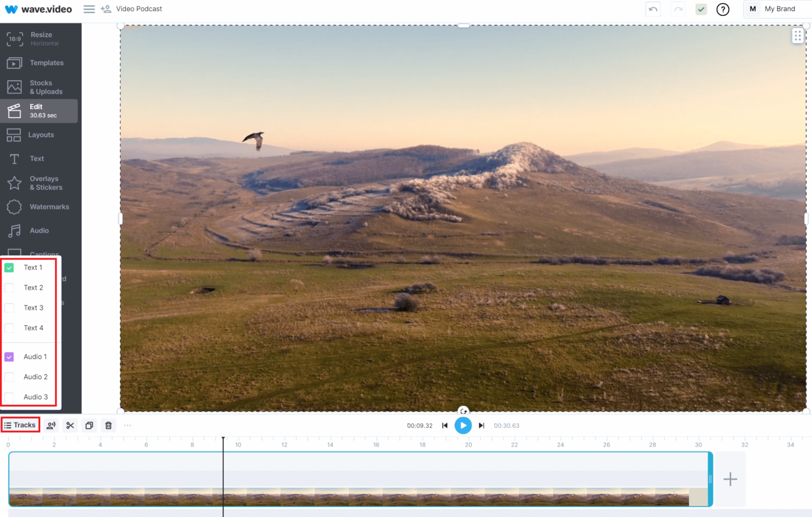Open the three-dot overflow menu on the timeline
This screenshot has height=517, width=812.
(x=127, y=425)
